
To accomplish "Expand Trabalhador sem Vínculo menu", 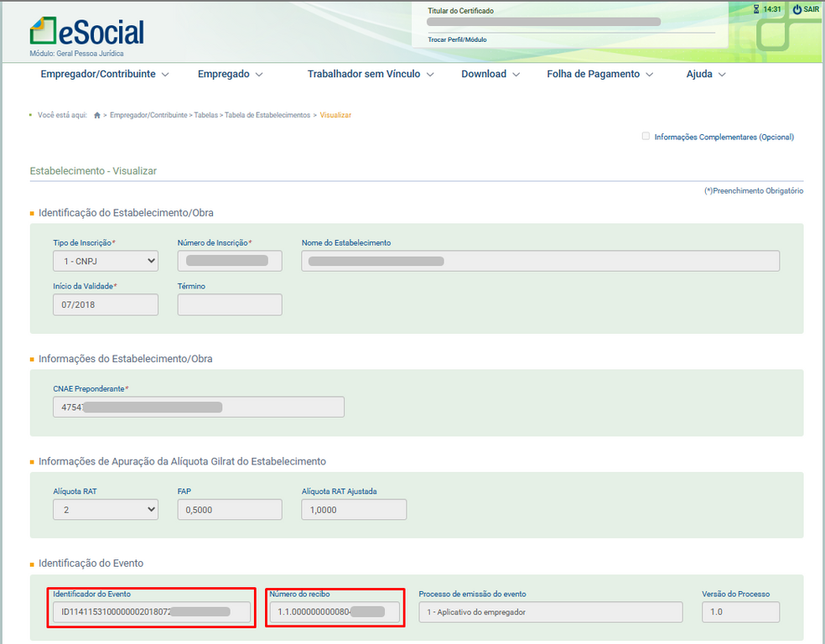I will pyautogui.click(x=371, y=74).
